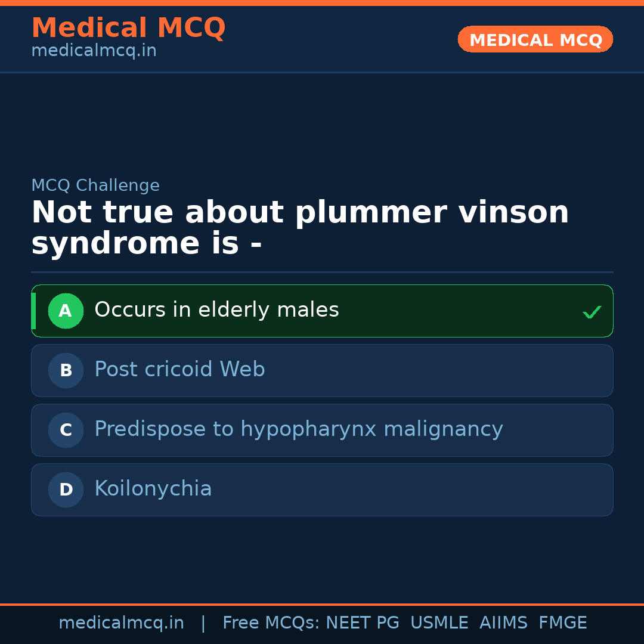Open the medicalmcq.in link under the title
The width and height of the screenshot is (644, 644).
pos(94,51)
